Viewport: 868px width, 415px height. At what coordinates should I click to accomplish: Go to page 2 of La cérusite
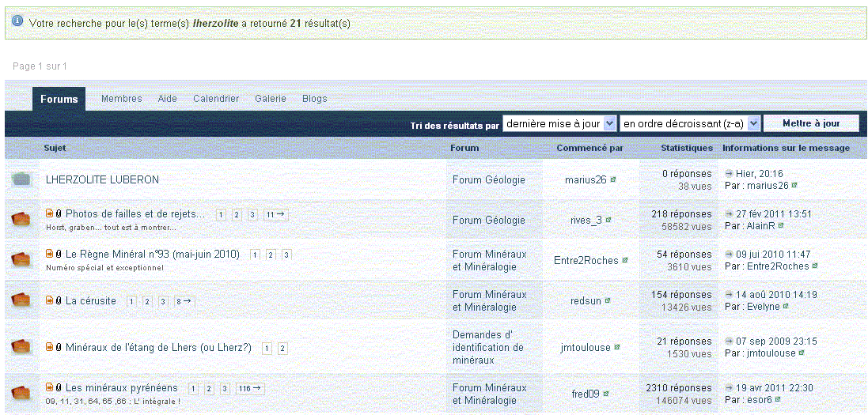coord(147,301)
